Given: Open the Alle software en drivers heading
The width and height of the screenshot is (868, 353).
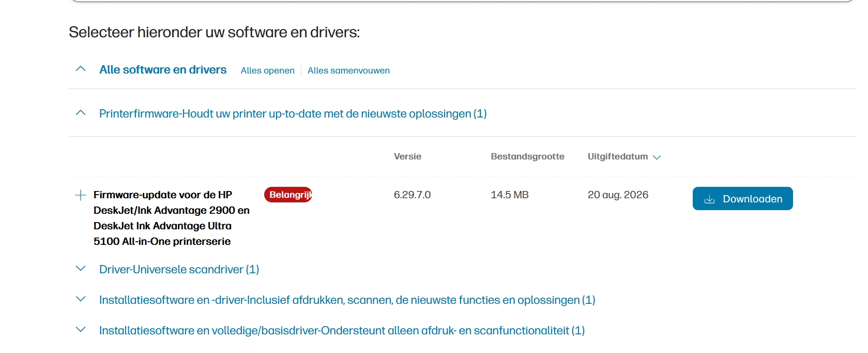Looking at the screenshot, I should click(163, 70).
